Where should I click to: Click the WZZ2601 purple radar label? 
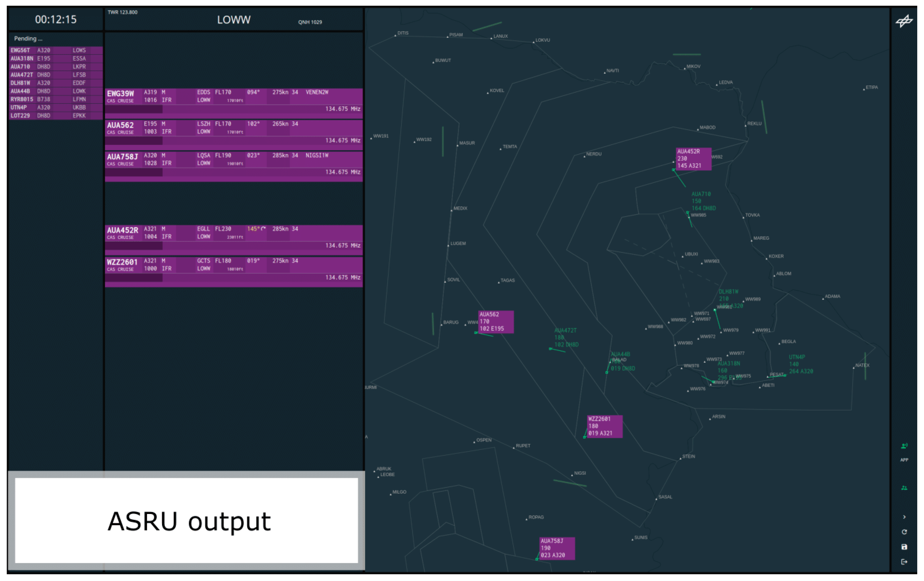click(x=604, y=426)
